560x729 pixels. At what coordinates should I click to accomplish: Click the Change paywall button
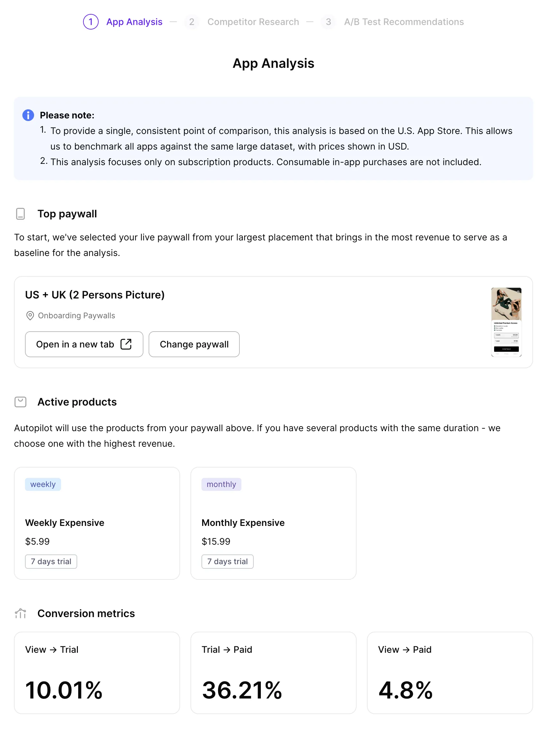(194, 344)
